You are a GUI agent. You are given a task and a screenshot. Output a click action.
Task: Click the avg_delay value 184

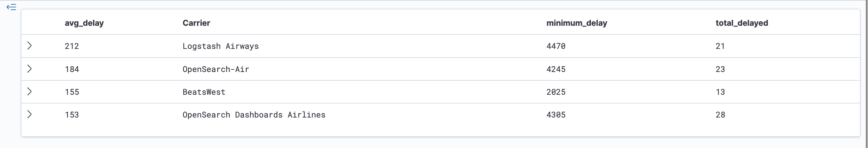[x=72, y=69]
